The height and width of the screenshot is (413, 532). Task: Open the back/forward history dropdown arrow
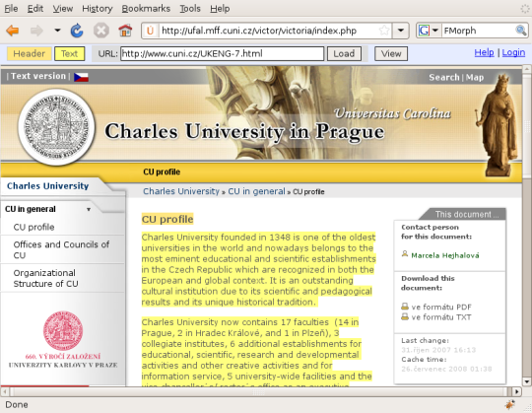pyautogui.click(x=57, y=31)
